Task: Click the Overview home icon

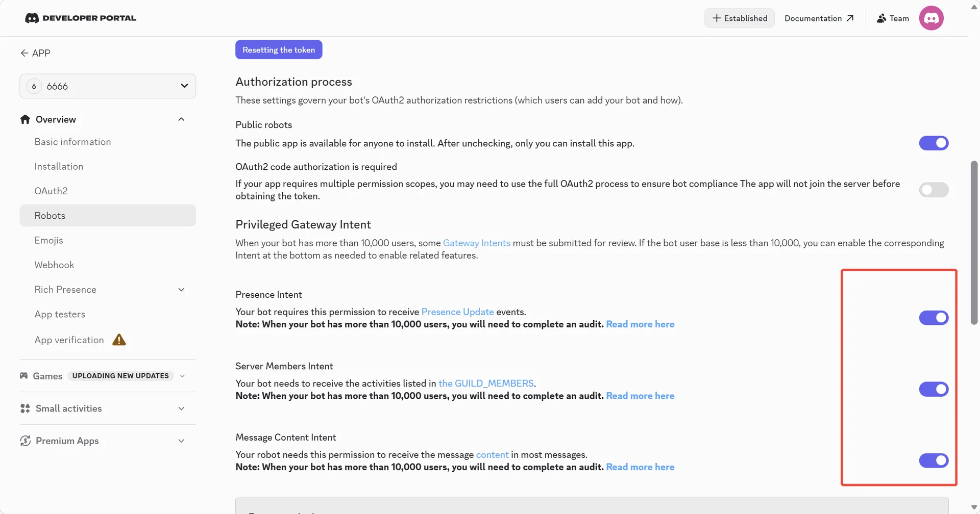Action: click(25, 119)
